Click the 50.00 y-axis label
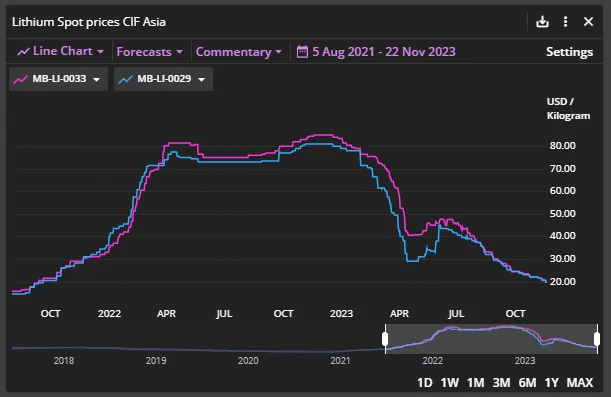The height and width of the screenshot is (397, 611). click(562, 213)
